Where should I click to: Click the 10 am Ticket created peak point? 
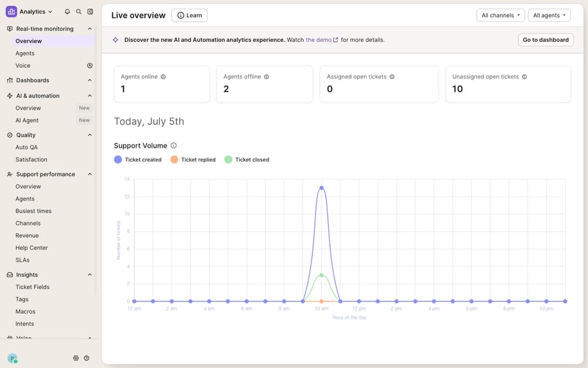[x=321, y=188]
